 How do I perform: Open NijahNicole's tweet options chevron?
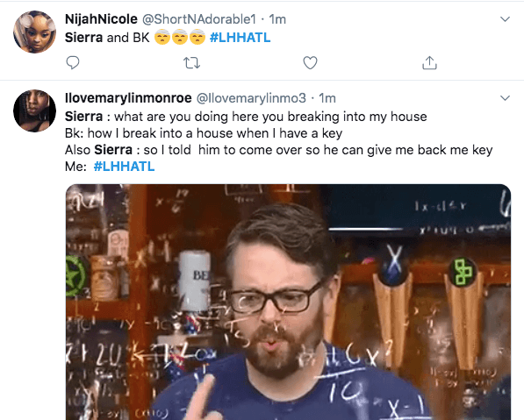tap(505, 19)
